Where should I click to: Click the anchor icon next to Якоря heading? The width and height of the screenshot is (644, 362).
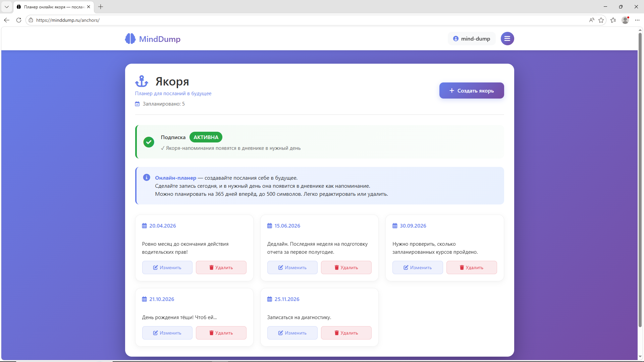[x=142, y=81]
